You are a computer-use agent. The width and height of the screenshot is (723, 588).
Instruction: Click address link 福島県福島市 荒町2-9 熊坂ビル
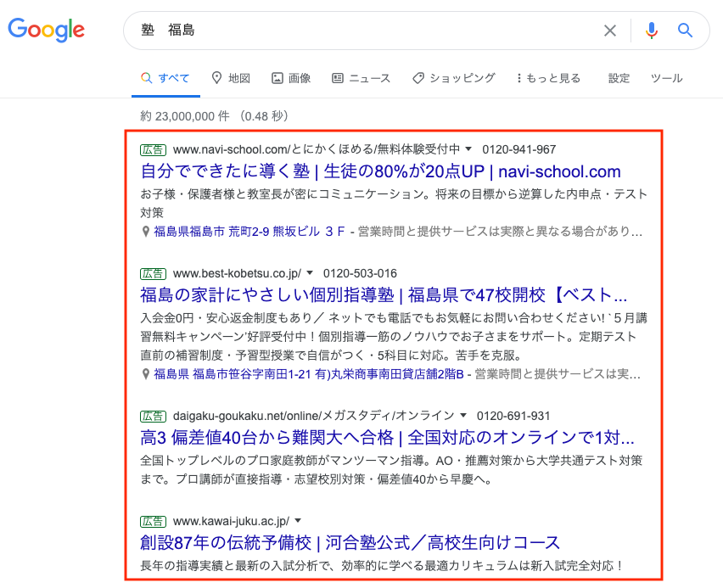click(249, 232)
